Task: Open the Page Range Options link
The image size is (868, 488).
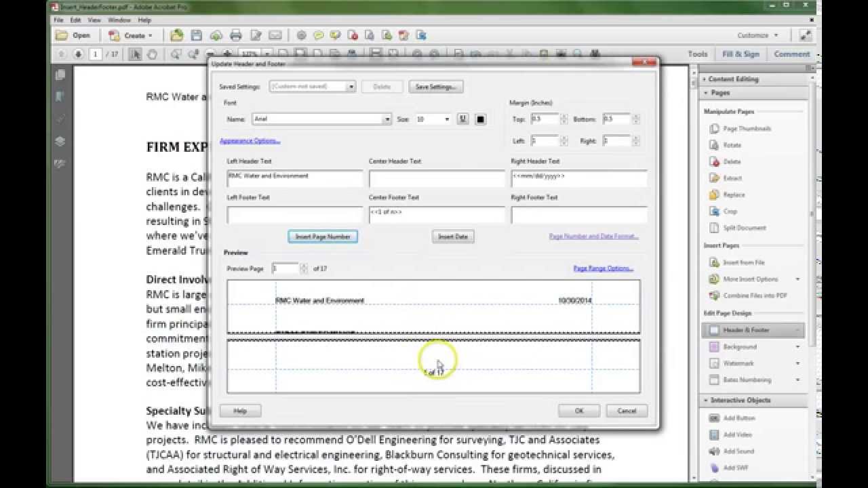Action: tap(604, 268)
